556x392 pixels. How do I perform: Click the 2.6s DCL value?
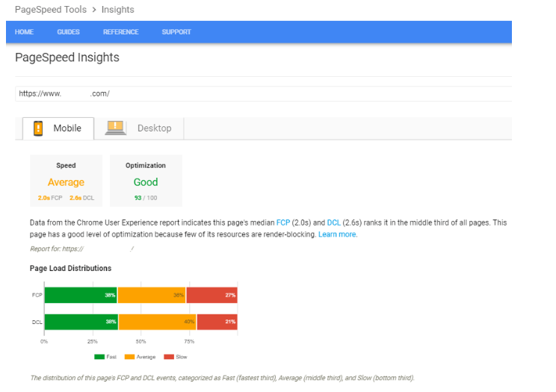tap(82, 198)
